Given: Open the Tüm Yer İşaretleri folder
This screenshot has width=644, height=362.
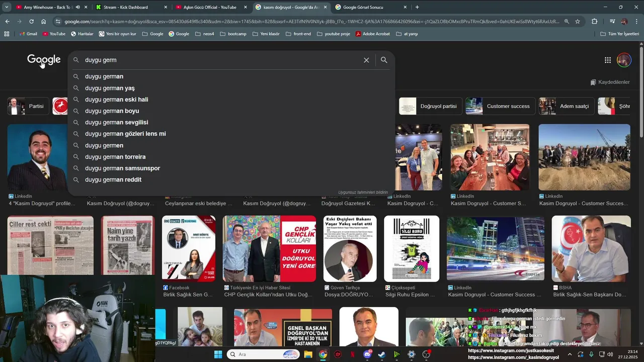Looking at the screenshot, I should click(x=620, y=34).
